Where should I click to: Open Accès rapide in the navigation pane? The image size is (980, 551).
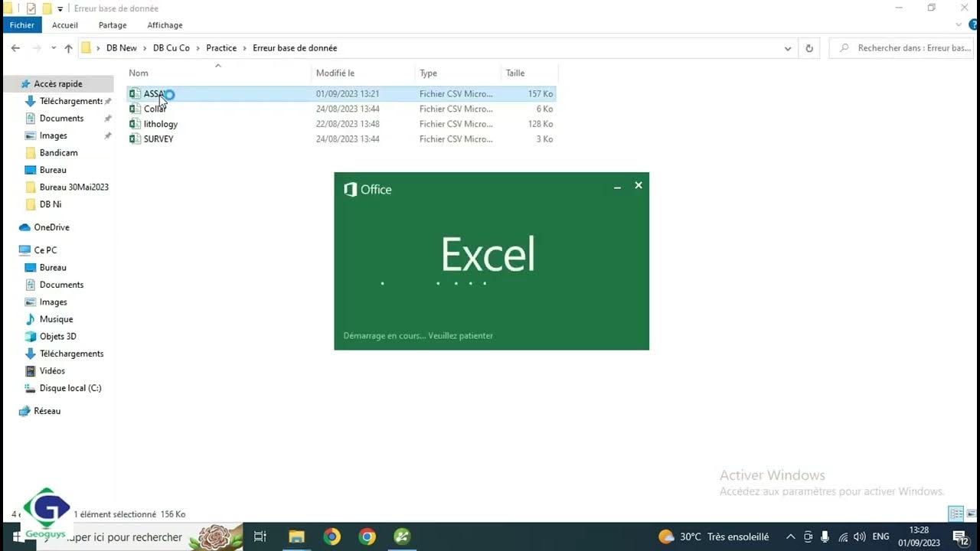click(58, 84)
